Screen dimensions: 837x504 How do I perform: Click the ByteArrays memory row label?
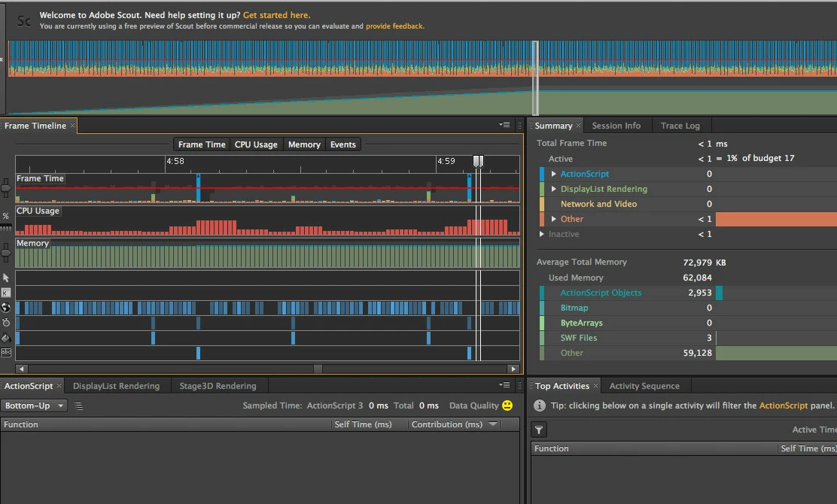pyautogui.click(x=581, y=323)
